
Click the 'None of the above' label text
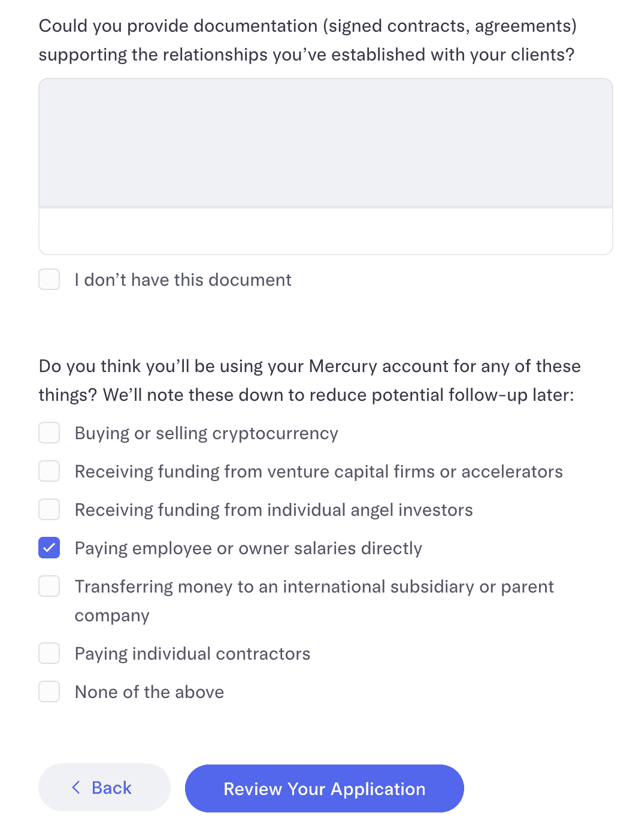point(149,692)
